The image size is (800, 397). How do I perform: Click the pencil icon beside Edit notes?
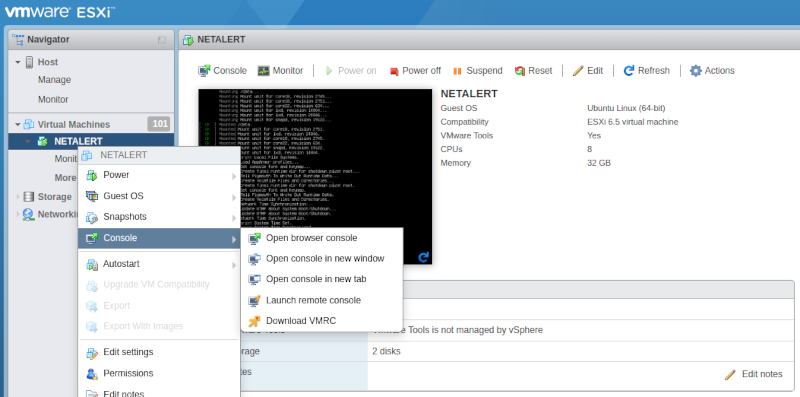730,375
